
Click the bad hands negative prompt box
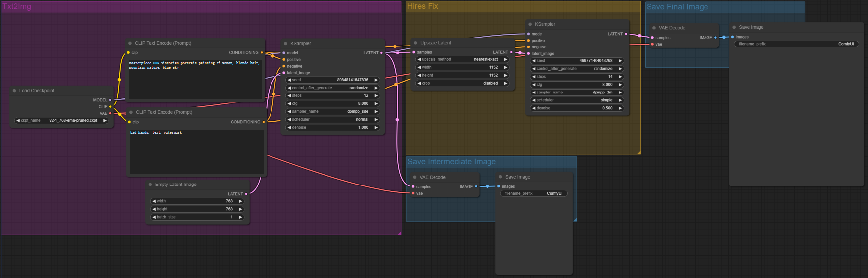[196, 151]
